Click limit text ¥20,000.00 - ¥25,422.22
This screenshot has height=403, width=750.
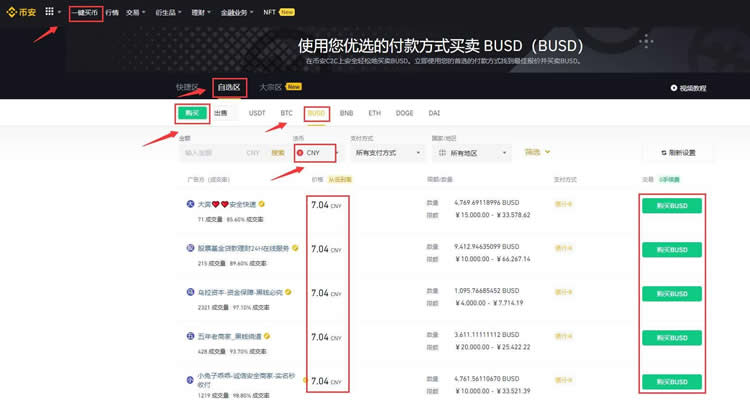pos(493,347)
